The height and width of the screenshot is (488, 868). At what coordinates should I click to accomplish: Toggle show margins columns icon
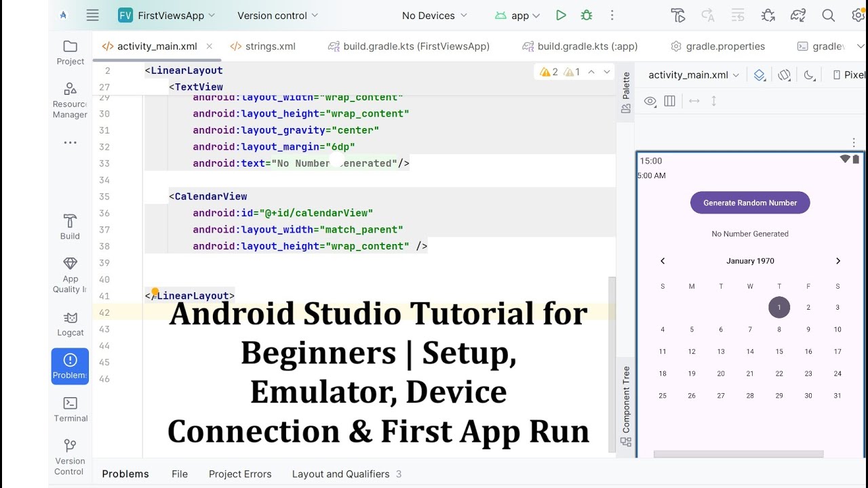(x=670, y=101)
